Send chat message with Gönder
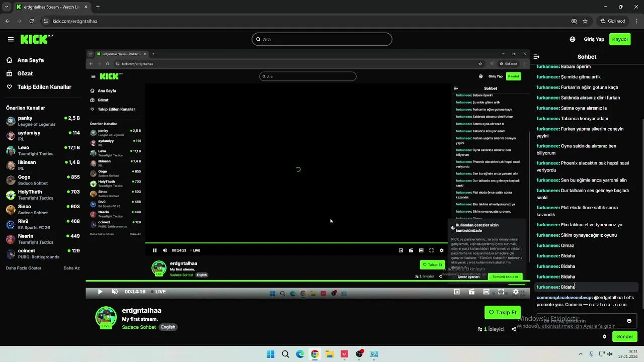Screen dimensions: 644x362 (625, 337)
